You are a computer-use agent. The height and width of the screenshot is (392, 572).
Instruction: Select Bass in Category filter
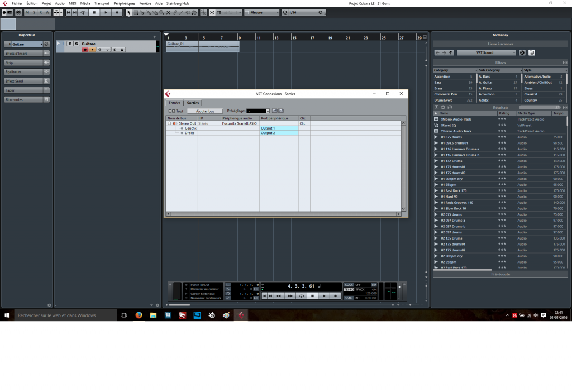click(453, 83)
